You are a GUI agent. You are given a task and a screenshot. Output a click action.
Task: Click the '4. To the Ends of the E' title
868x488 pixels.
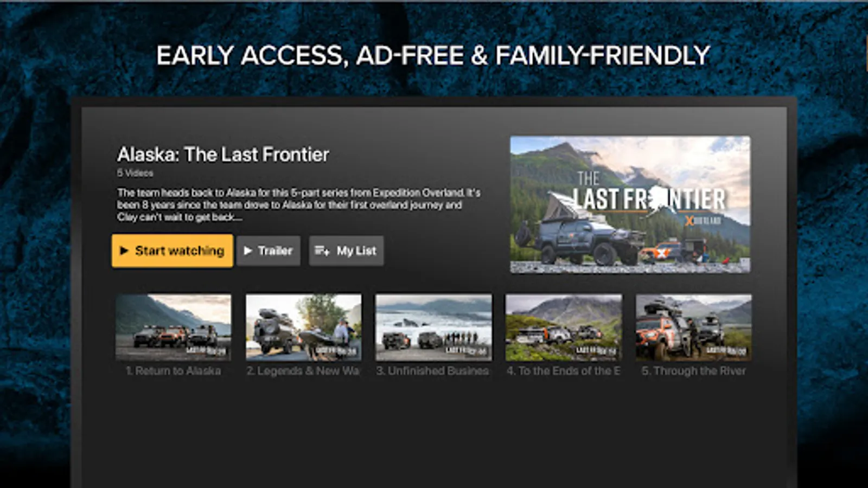tap(564, 371)
